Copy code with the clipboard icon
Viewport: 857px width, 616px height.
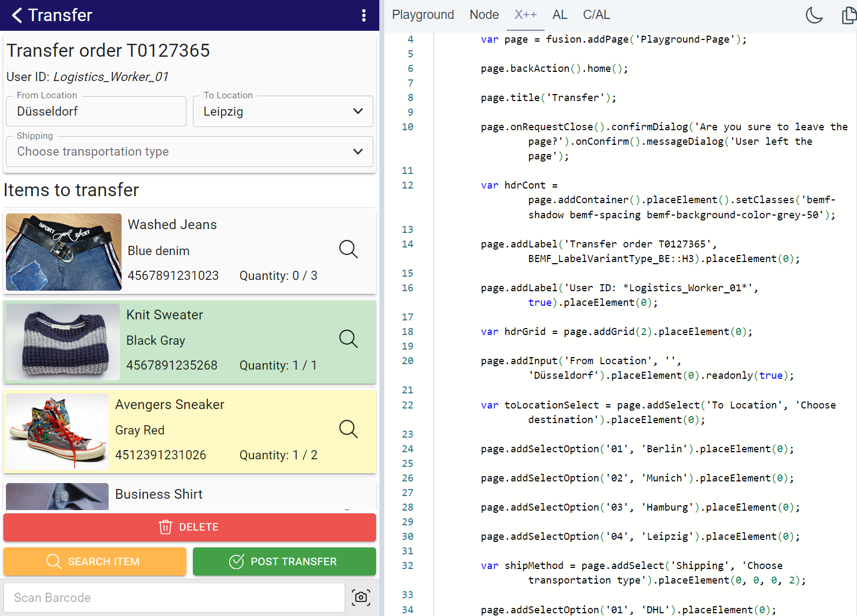click(849, 15)
